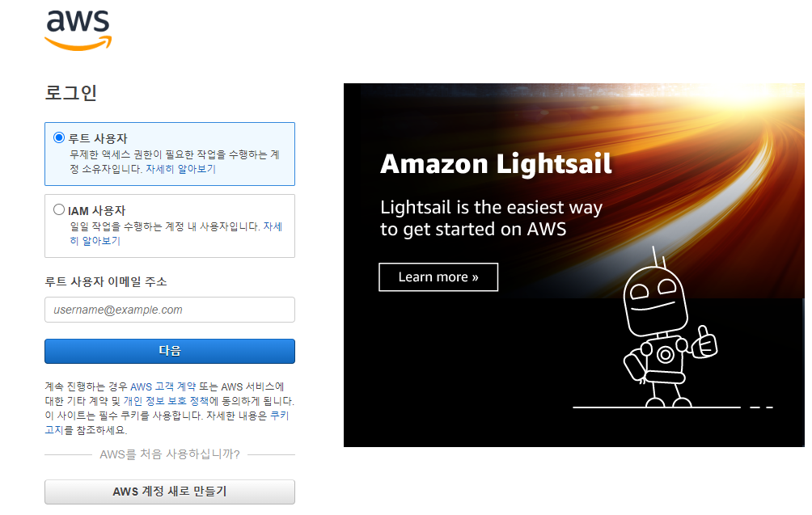Screen dimensions: 812x515
Task: Open 자세히 알아보기 link under 루트 사용자
Action: (x=180, y=169)
